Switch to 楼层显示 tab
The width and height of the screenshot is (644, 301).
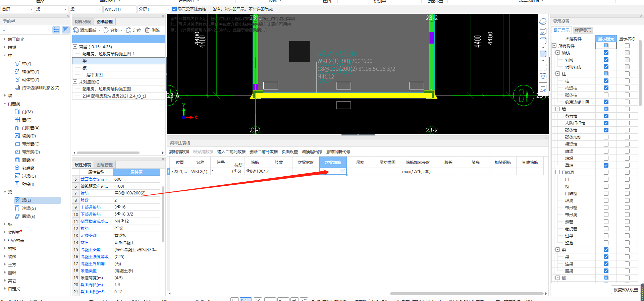[x=583, y=30]
